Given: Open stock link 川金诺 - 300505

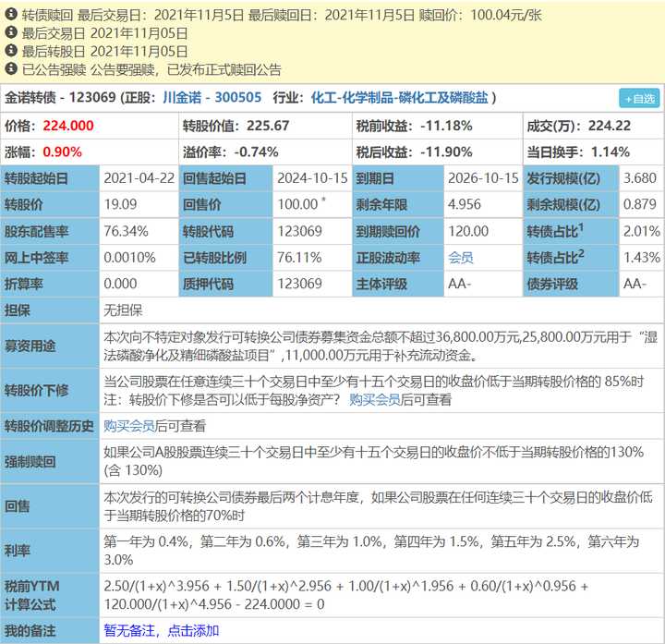Looking at the screenshot, I should click(212, 98).
